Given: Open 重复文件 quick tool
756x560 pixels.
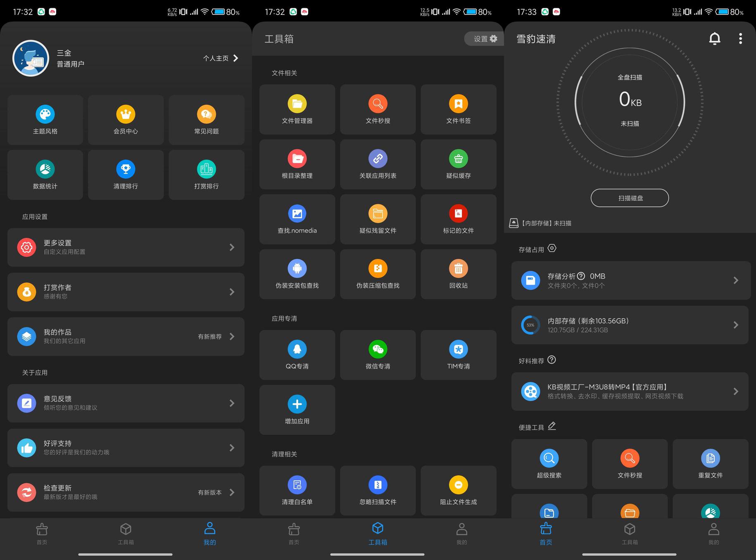Looking at the screenshot, I should pos(710,464).
